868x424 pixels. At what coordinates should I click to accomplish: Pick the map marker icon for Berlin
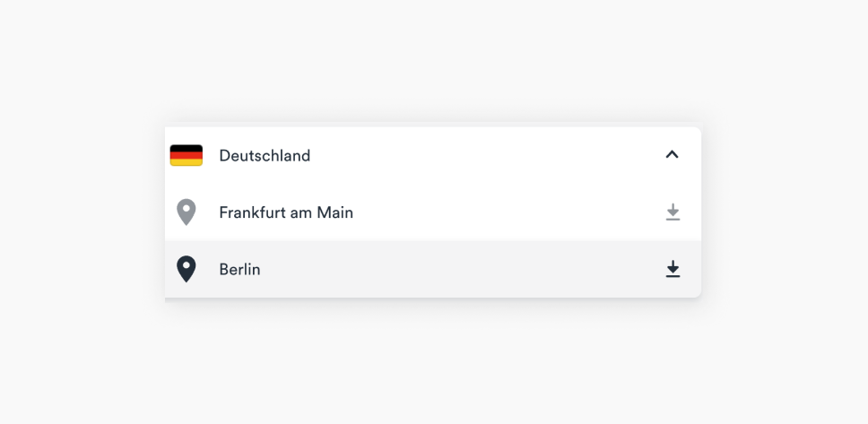pyautogui.click(x=186, y=269)
